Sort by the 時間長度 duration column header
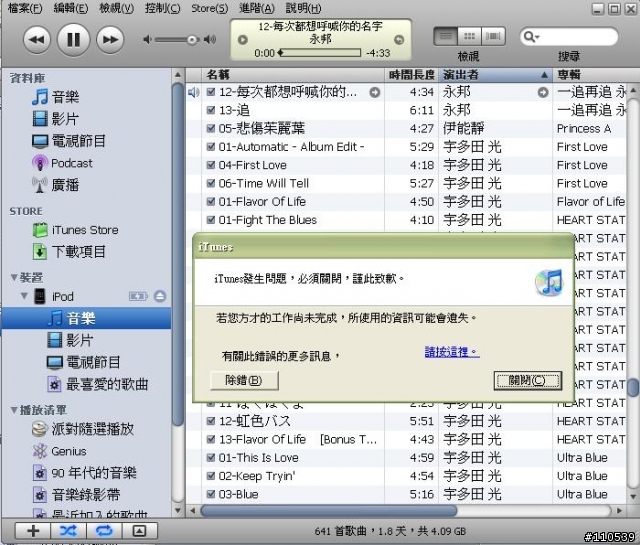640x545 pixels. tap(411, 75)
